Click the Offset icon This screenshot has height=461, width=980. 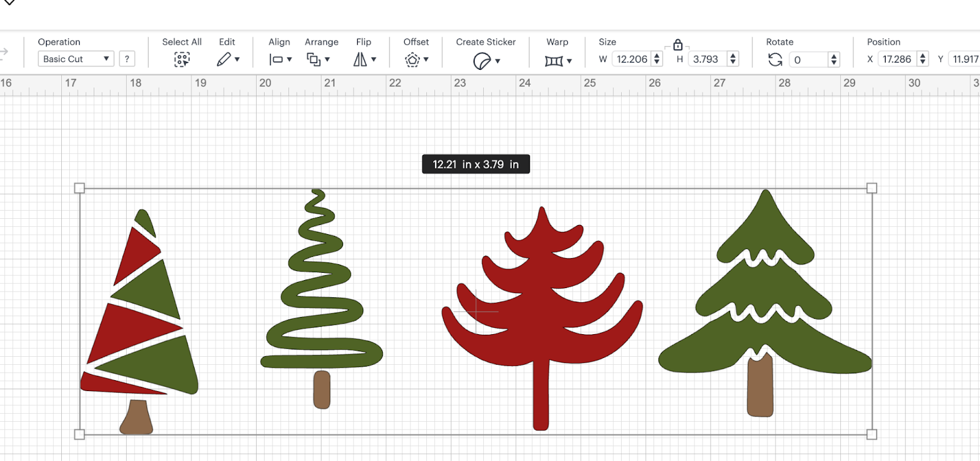(x=412, y=59)
